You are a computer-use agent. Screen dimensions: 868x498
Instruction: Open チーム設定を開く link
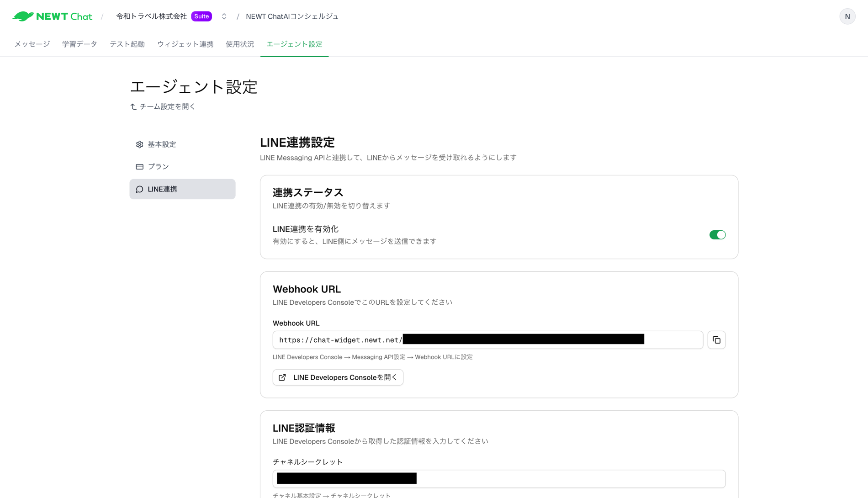coord(167,106)
